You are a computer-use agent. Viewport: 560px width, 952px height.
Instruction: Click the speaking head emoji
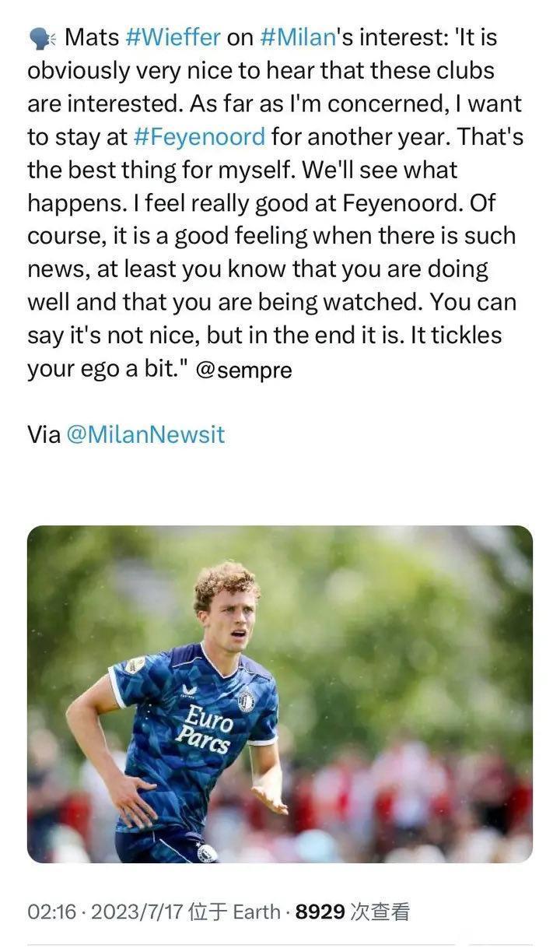pos(41,37)
